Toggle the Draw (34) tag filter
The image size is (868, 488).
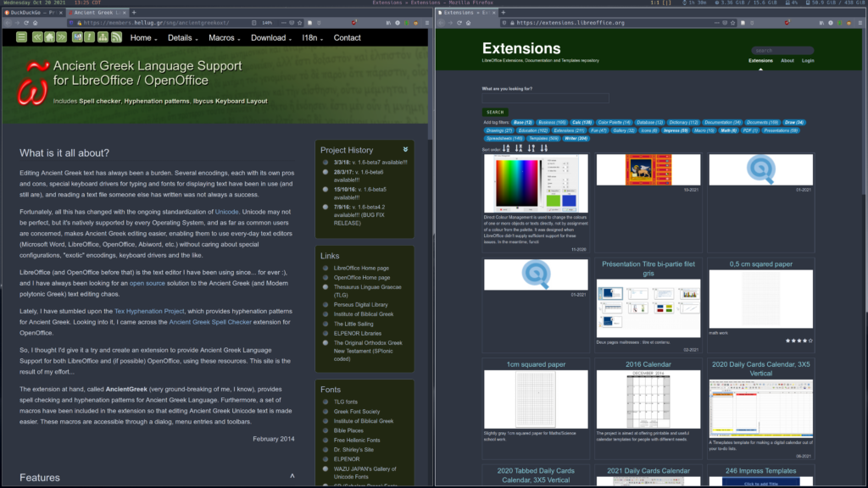[x=794, y=122]
